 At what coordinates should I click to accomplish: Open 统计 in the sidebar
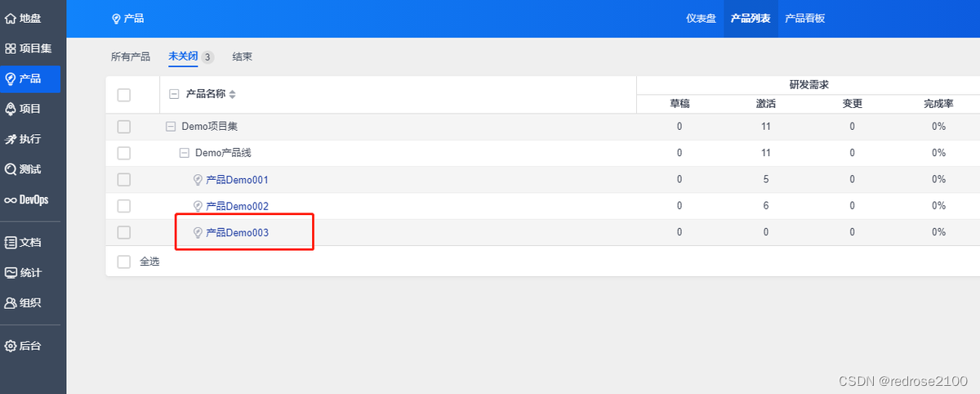[23, 272]
